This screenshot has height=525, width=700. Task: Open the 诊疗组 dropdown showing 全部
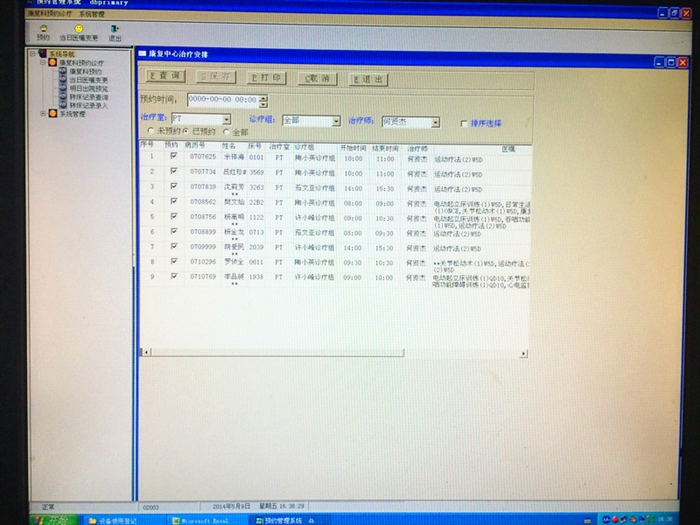click(336, 121)
